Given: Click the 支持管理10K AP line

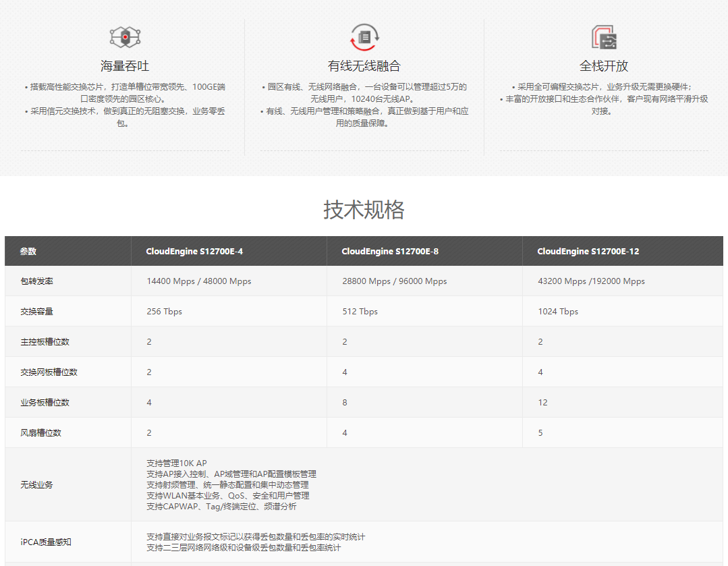Looking at the screenshot, I should pos(177,463).
